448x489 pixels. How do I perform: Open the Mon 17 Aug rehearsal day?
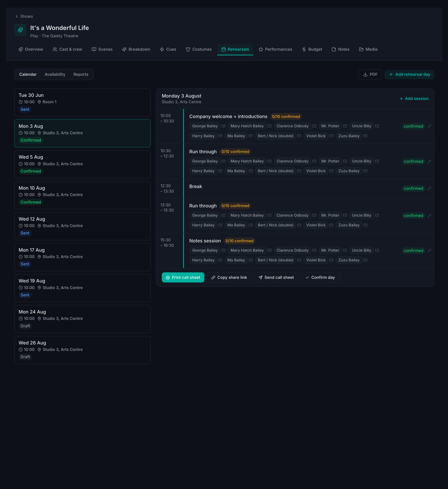(82, 257)
